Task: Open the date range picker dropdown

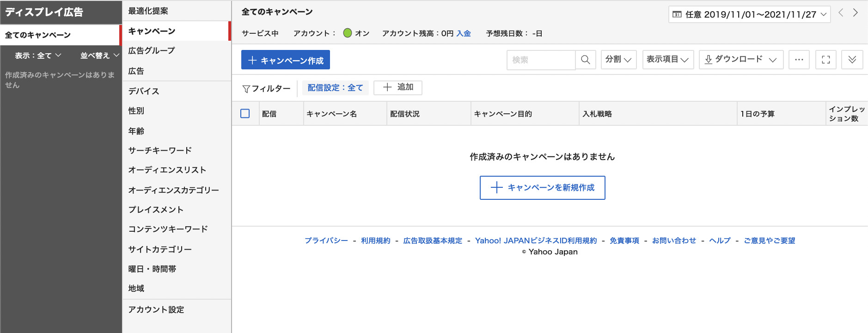Action: pos(749,14)
